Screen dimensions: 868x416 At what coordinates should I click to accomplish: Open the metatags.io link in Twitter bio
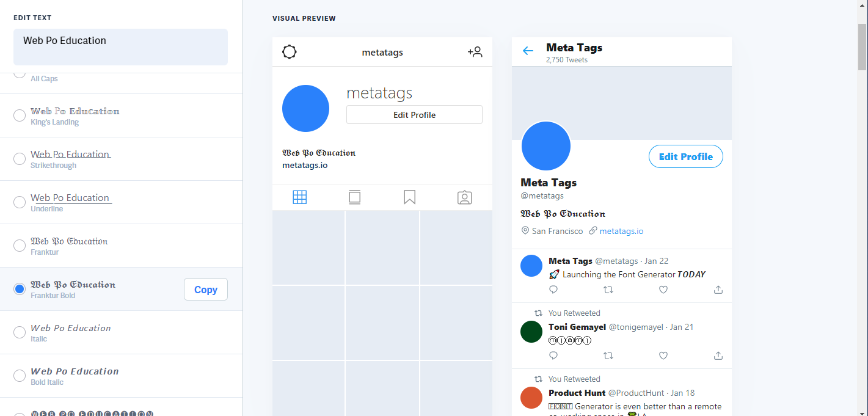click(621, 231)
